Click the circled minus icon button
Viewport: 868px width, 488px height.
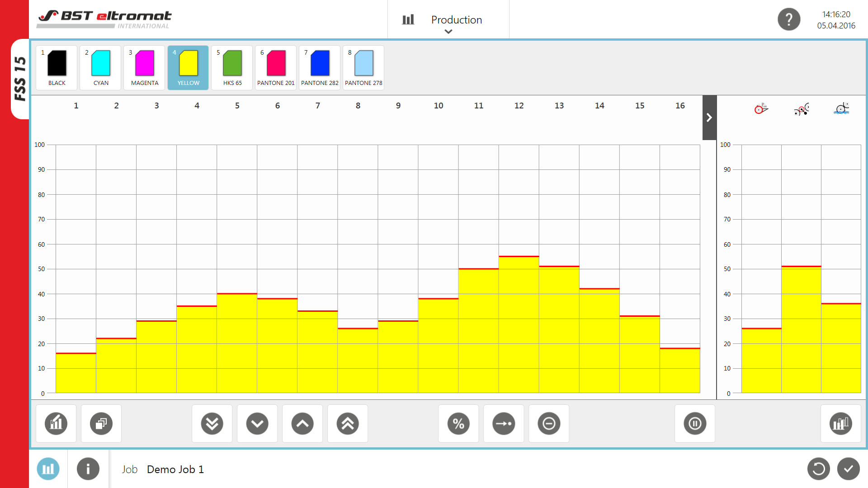549,423
